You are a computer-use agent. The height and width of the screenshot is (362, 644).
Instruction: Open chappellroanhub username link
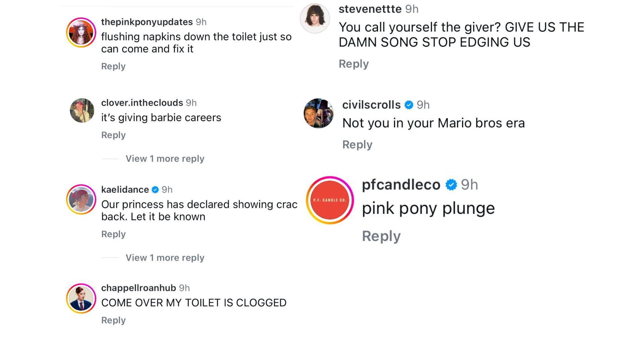139,288
